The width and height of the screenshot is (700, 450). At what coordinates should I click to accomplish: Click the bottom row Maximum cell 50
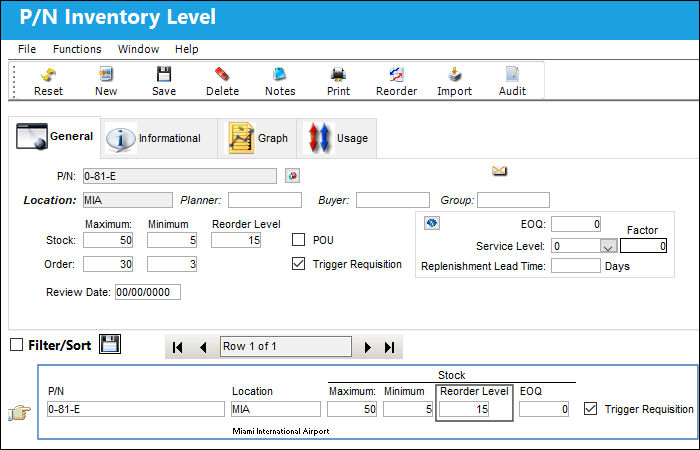click(352, 409)
